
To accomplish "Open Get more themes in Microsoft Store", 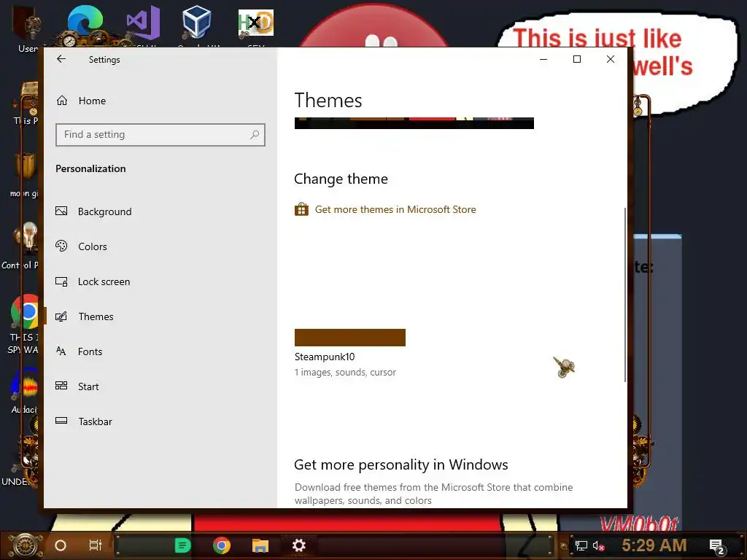I will tap(395, 209).
